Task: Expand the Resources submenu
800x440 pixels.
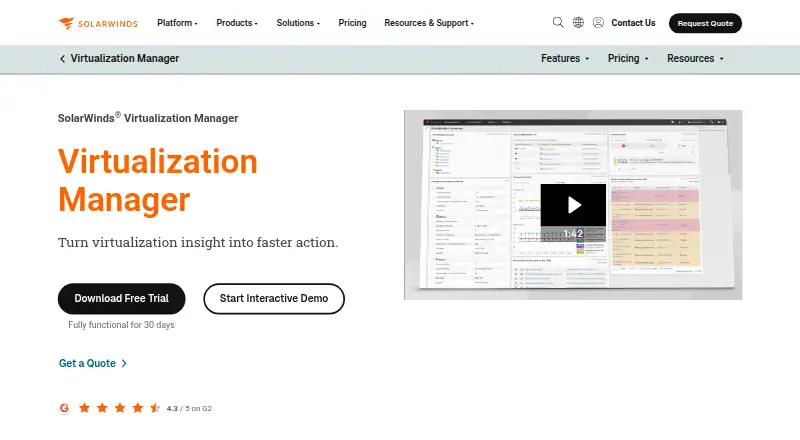Action: click(695, 59)
